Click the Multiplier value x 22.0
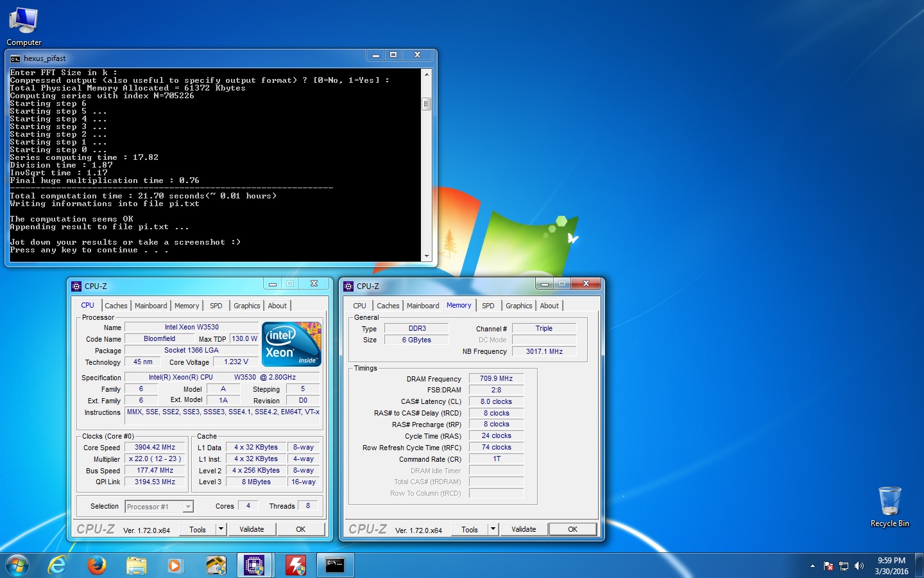Screen dimensions: 924x578 155,459
